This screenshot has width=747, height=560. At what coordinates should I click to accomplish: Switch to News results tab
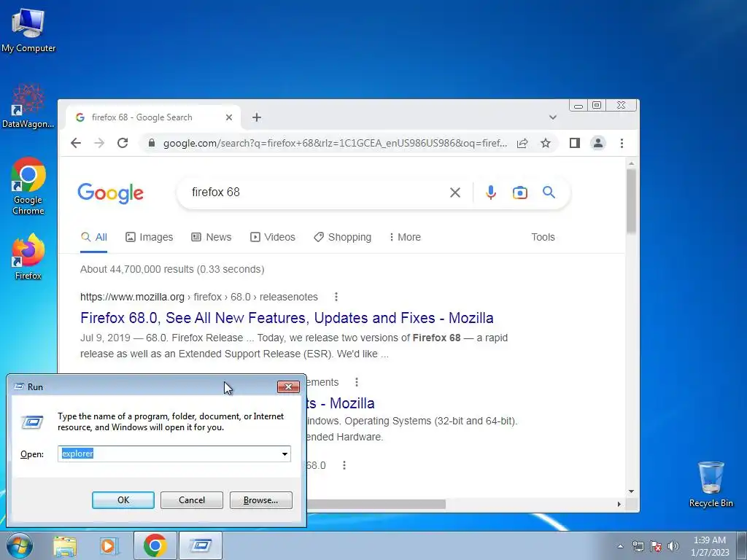coord(211,237)
